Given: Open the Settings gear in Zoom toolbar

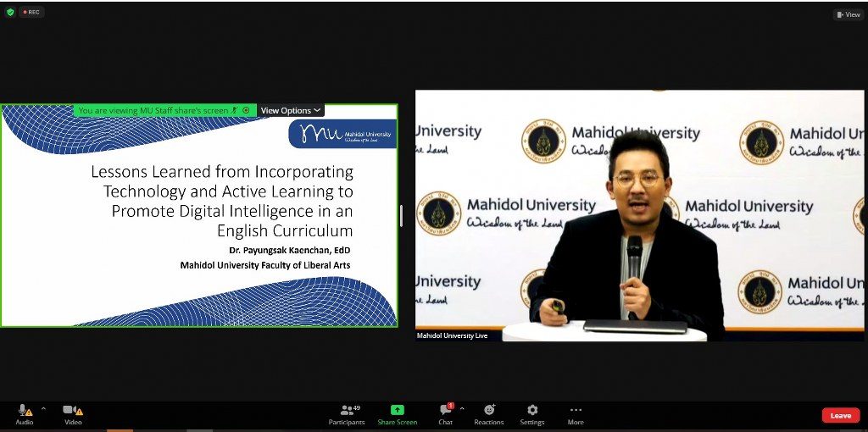Looking at the screenshot, I should click(532, 414).
